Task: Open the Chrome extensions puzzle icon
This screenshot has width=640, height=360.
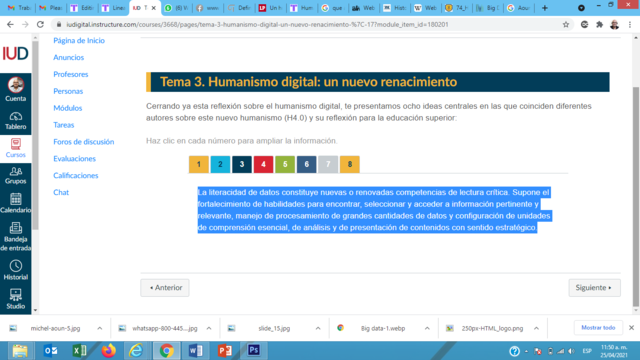Action: pos(599,24)
